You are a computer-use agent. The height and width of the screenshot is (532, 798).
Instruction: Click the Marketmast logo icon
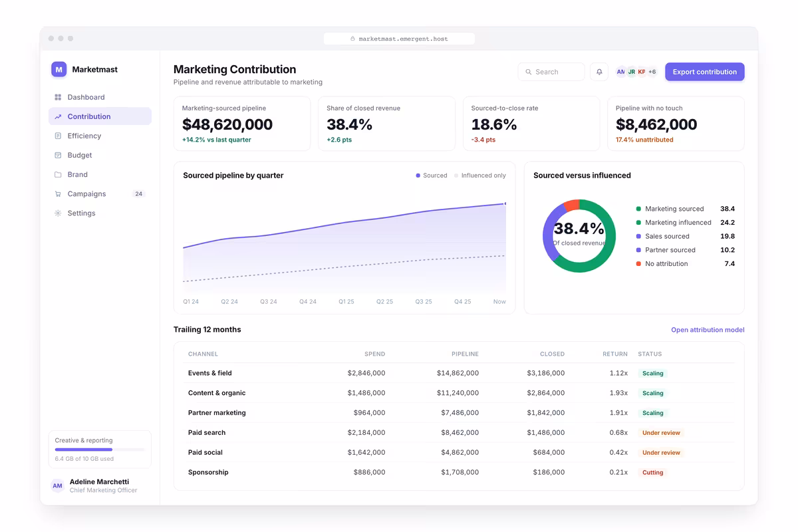pyautogui.click(x=59, y=69)
